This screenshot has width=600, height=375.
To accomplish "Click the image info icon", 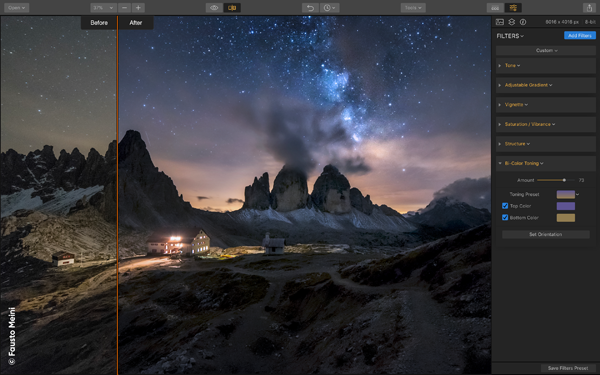I will (x=523, y=22).
